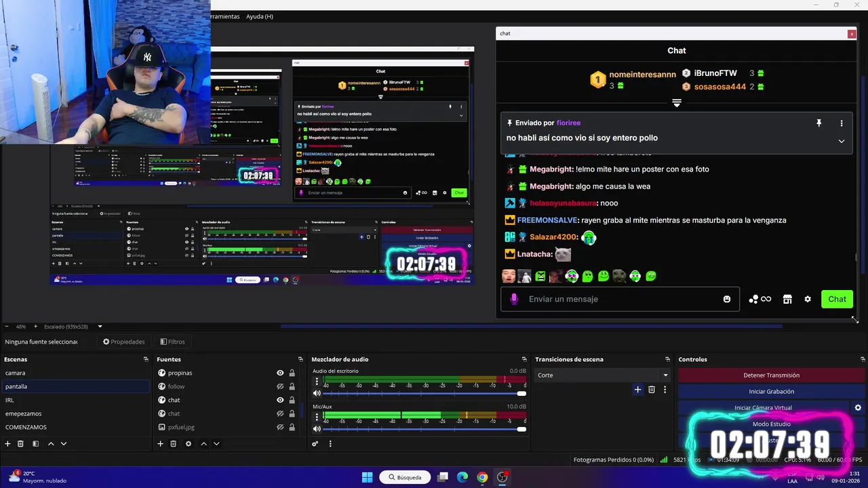Screen dimensions: 868x488
Task: Open audio mixer menu dots at bottom
Action: click(330, 444)
